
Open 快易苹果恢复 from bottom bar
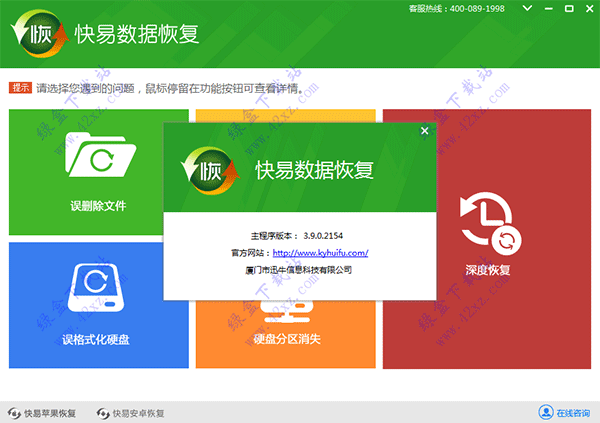point(42,413)
